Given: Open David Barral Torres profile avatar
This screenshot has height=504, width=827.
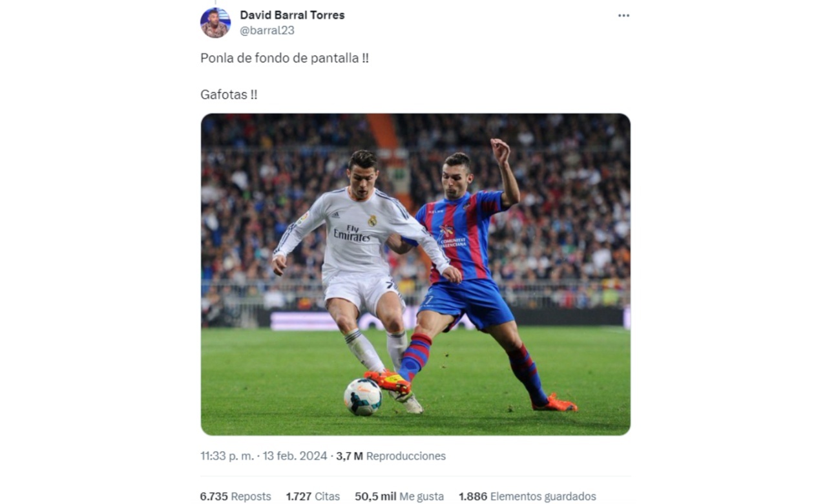Looking at the screenshot, I should pyautogui.click(x=215, y=23).
